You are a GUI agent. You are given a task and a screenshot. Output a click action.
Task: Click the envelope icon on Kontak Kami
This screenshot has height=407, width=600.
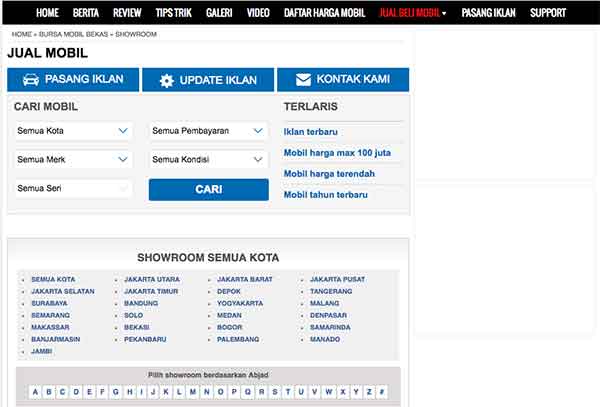pos(301,80)
